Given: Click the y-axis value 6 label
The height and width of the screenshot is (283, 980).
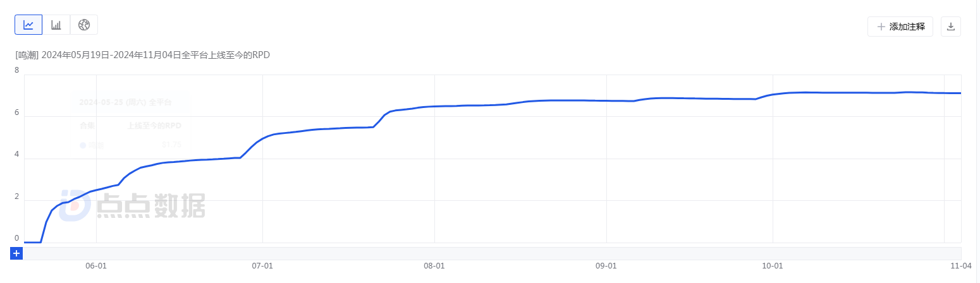Looking at the screenshot, I should click(17, 112).
